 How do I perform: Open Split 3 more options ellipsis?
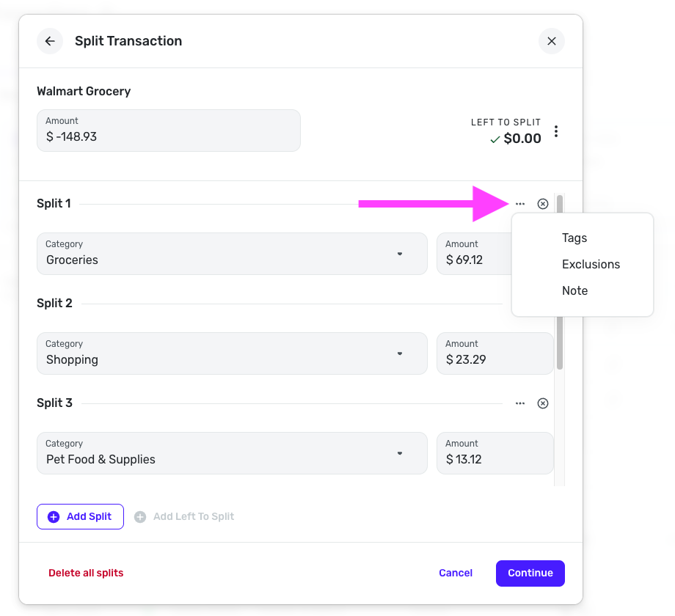(520, 403)
